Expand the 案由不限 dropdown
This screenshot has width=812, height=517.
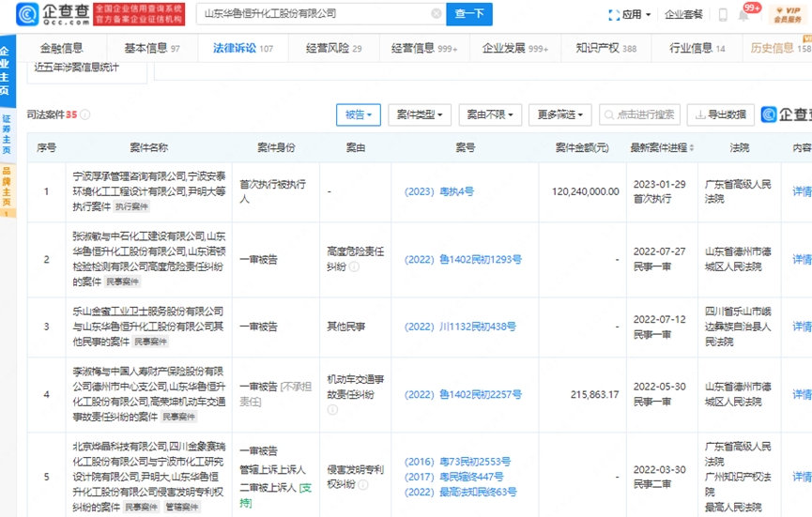pyautogui.click(x=488, y=114)
